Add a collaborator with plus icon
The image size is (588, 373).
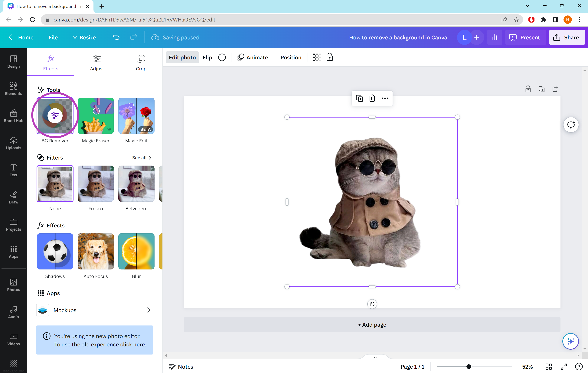(476, 37)
